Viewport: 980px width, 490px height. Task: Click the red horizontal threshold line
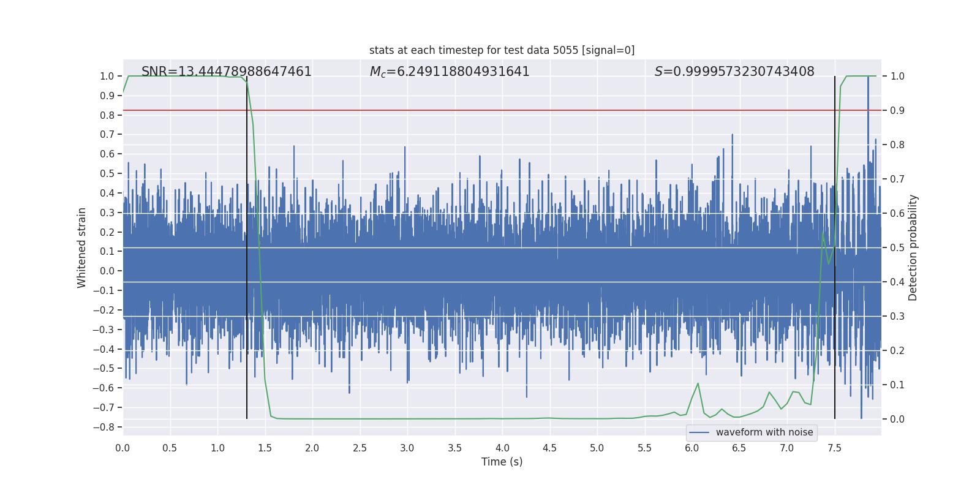tap(490, 110)
